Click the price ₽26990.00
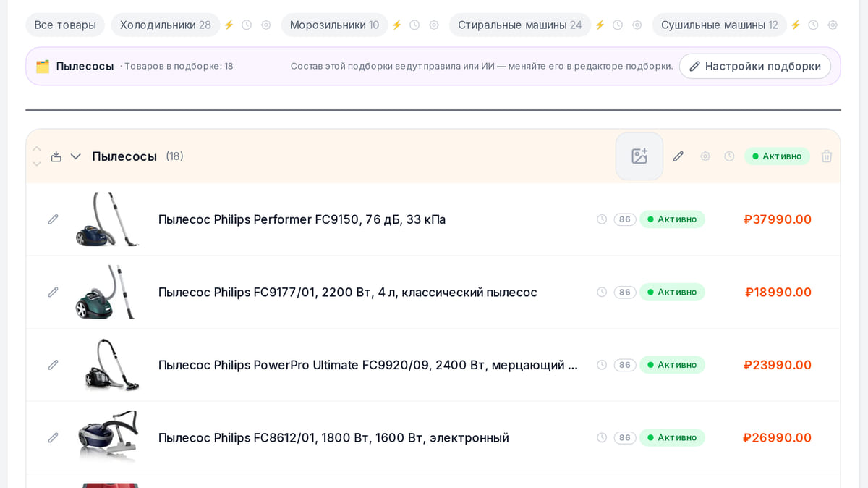 (777, 437)
